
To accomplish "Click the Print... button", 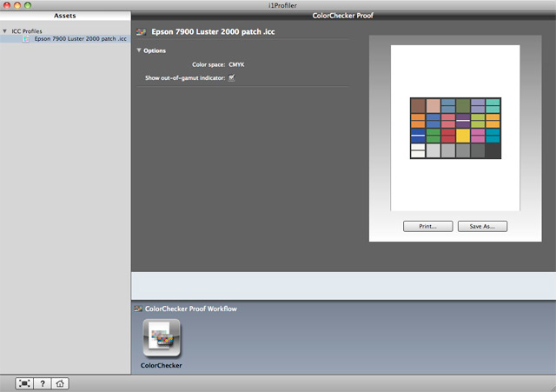I will click(427, 226).
